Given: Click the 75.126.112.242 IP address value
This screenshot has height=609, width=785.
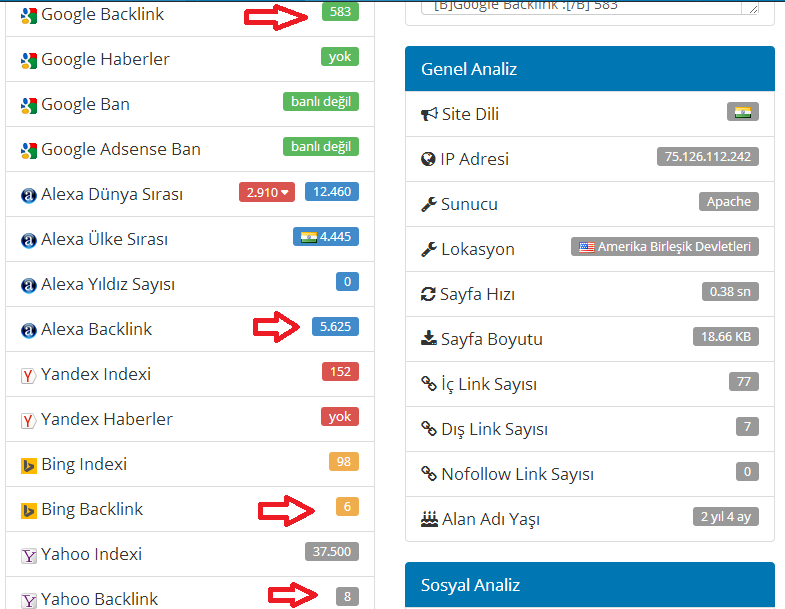Looking at the screenshot, I should [708, 157].
